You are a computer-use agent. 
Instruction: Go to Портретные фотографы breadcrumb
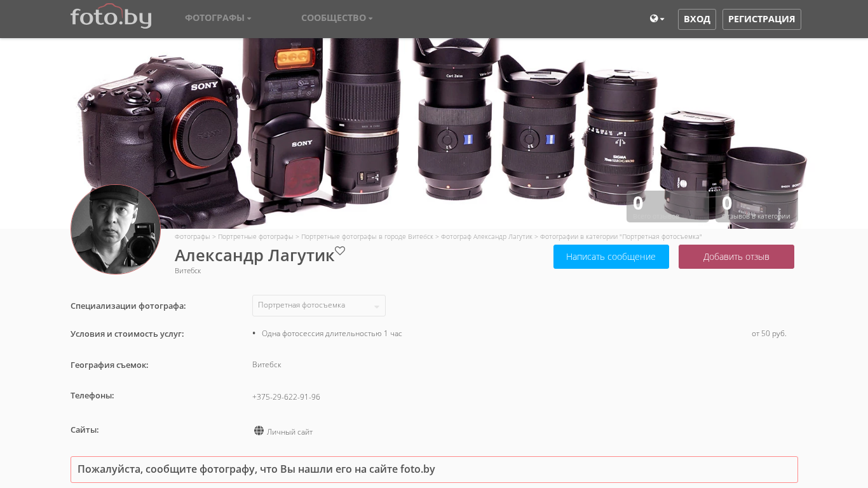click(x=255, y=236)
